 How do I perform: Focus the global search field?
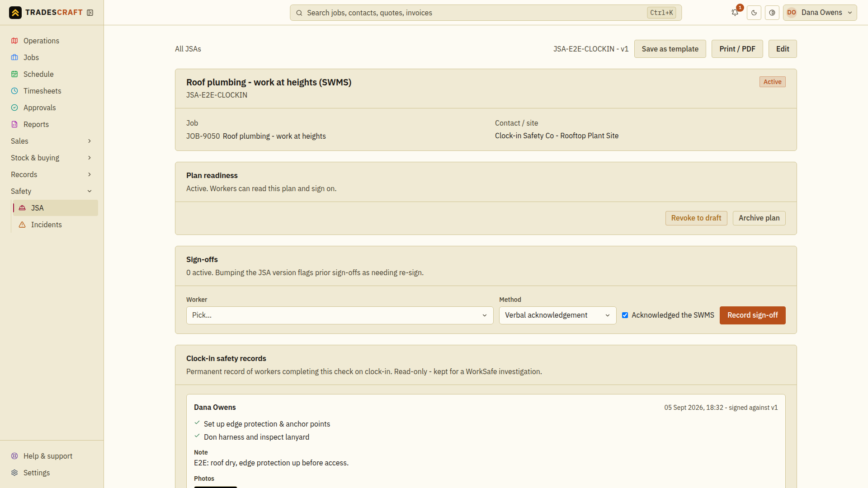pyautogui.click(x=486, y=13)
